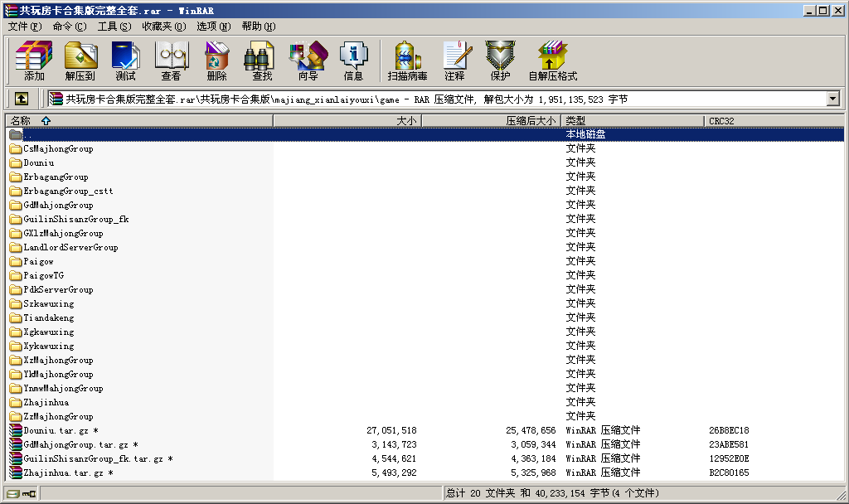Viewport: 849px width, 504px height.
Task: Click the drive icon in status bar
Action: tap(13, 494)
